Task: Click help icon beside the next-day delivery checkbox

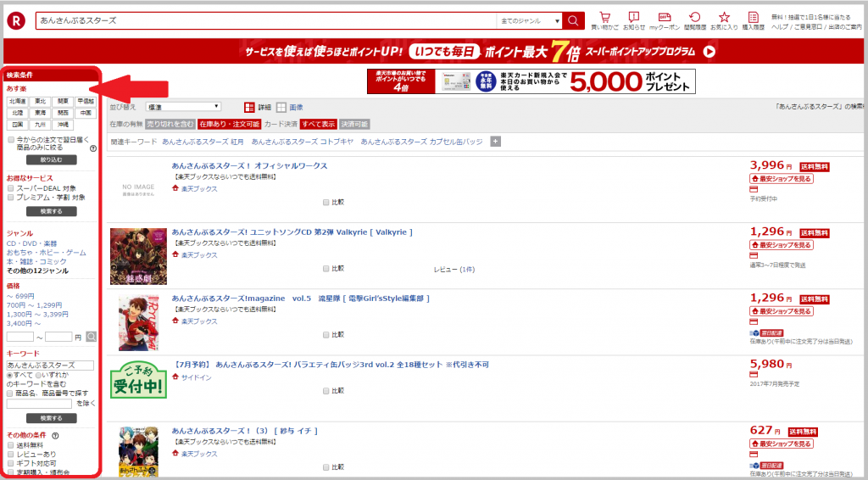Action: click(x=93, y=148)
